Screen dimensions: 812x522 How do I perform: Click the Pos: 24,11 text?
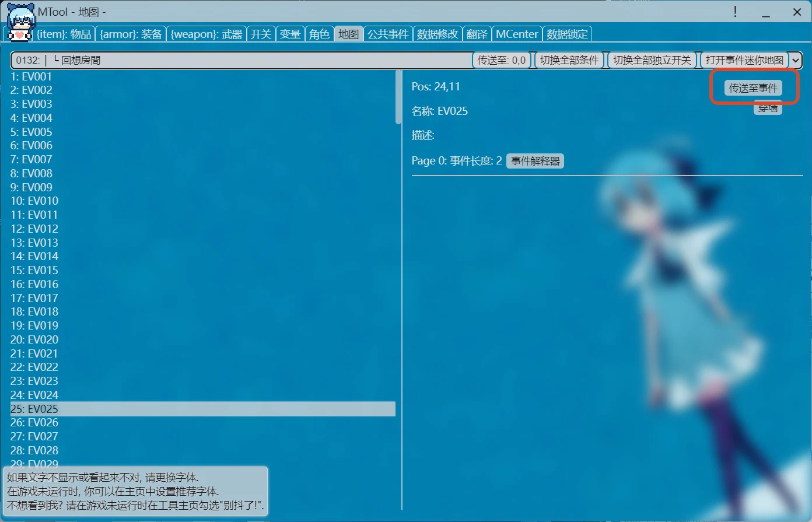[x=436, y=87]
